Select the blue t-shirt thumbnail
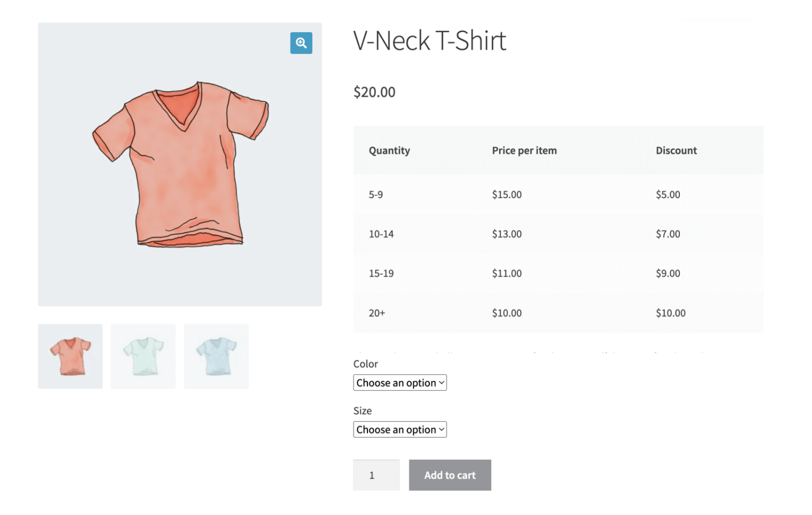Viewport: 812px width, 515px height. 216,356
